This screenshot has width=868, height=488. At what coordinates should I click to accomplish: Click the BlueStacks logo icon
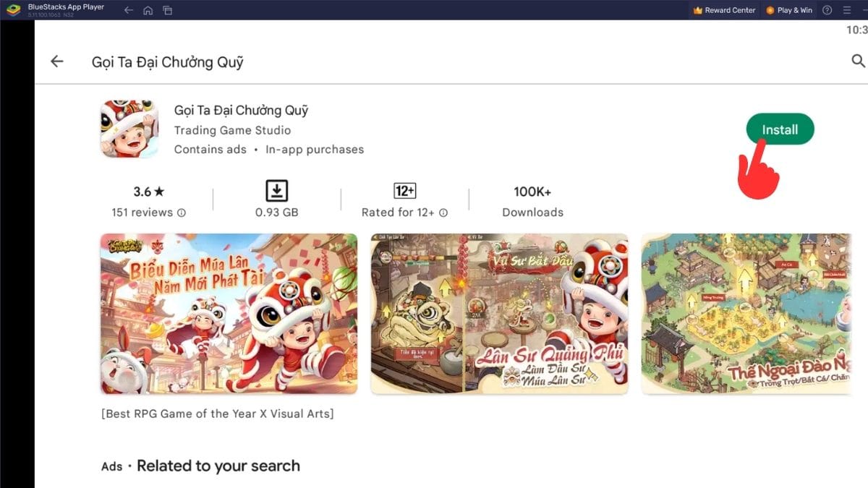pos(13,10)
